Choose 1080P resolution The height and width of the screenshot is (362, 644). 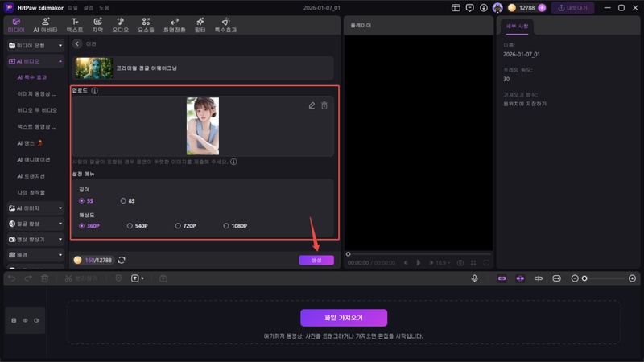(235, 226)
